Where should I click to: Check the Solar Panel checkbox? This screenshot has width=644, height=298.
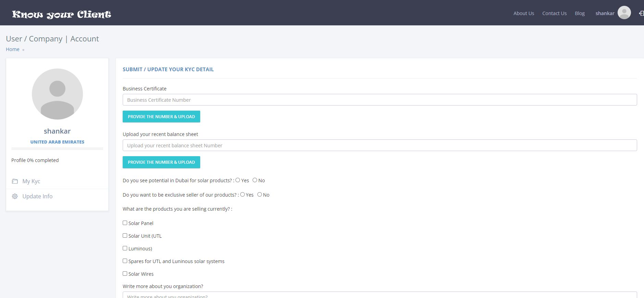tap(125, 223)
